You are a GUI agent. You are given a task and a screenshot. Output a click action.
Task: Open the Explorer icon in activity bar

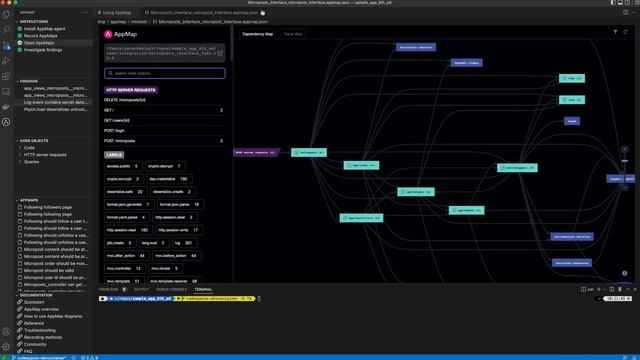[x=6, y=15]
